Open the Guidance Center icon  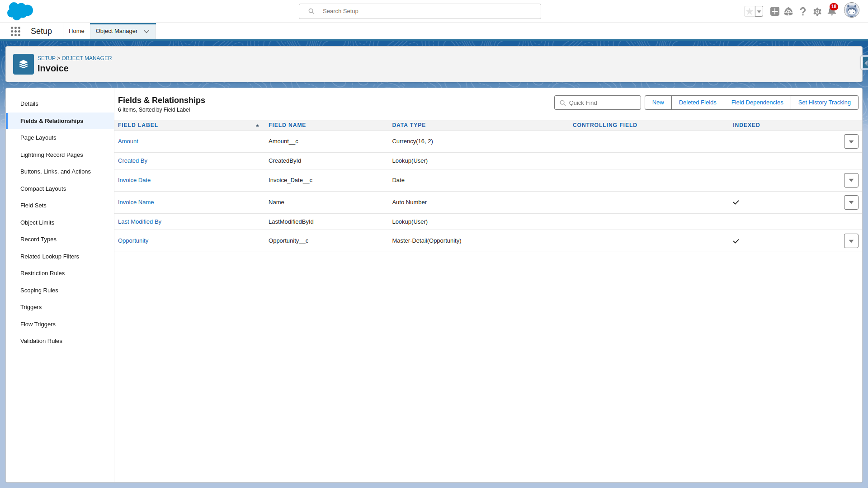788,11
